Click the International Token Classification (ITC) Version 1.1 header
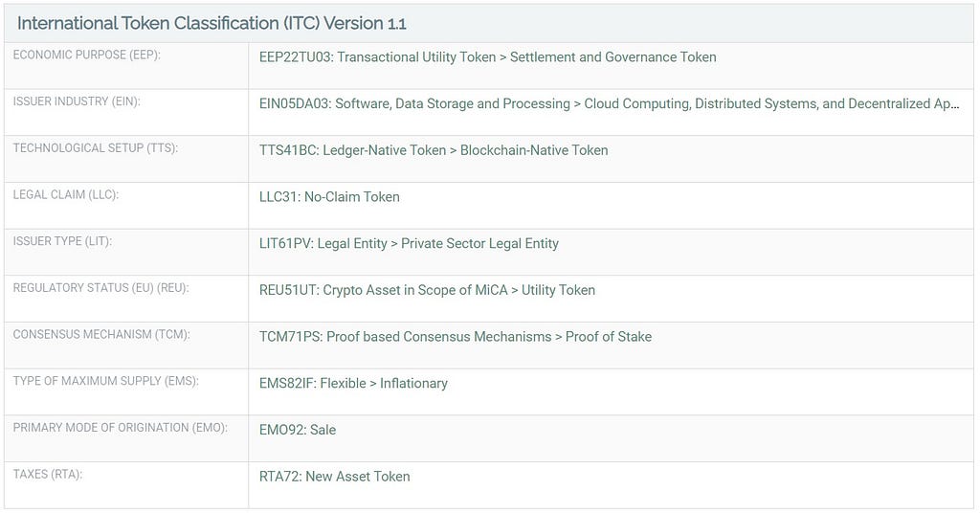The height and width of the screenshot is (513, 980). point(212,23)
